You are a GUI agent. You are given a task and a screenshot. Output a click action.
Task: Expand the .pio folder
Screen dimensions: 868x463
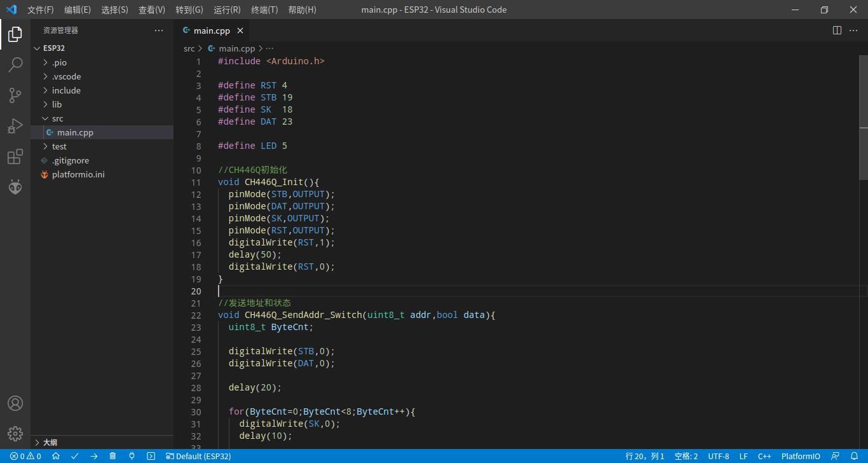pos(102,62)
